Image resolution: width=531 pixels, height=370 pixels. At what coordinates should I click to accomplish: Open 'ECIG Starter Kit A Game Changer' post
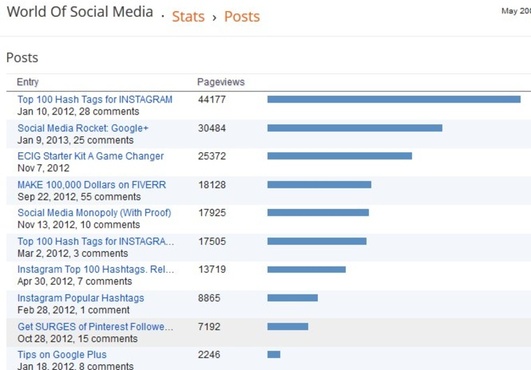(90, 156)
